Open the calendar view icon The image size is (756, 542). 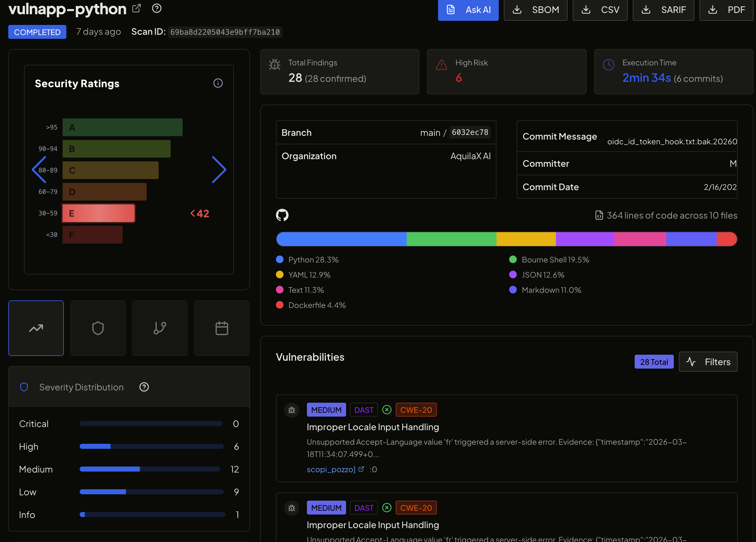221,328
